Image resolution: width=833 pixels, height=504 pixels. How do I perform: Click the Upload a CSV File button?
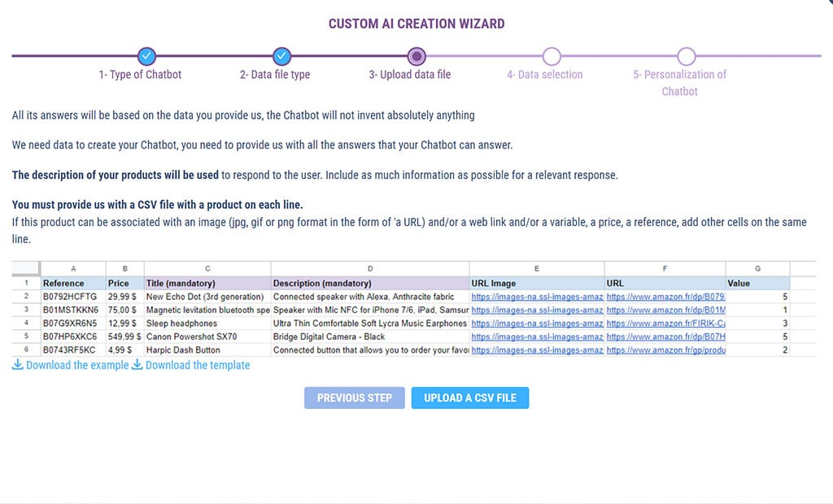469,398
